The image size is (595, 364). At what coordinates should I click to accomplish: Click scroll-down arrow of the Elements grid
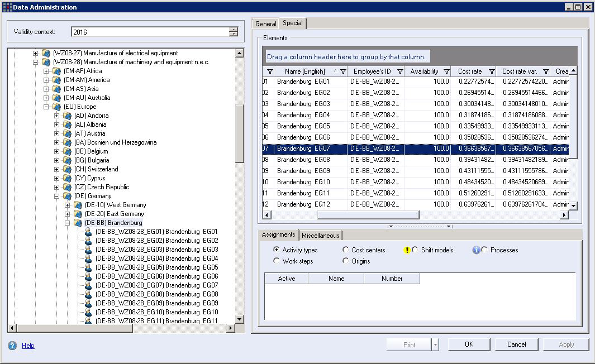(x=573, y=206)
